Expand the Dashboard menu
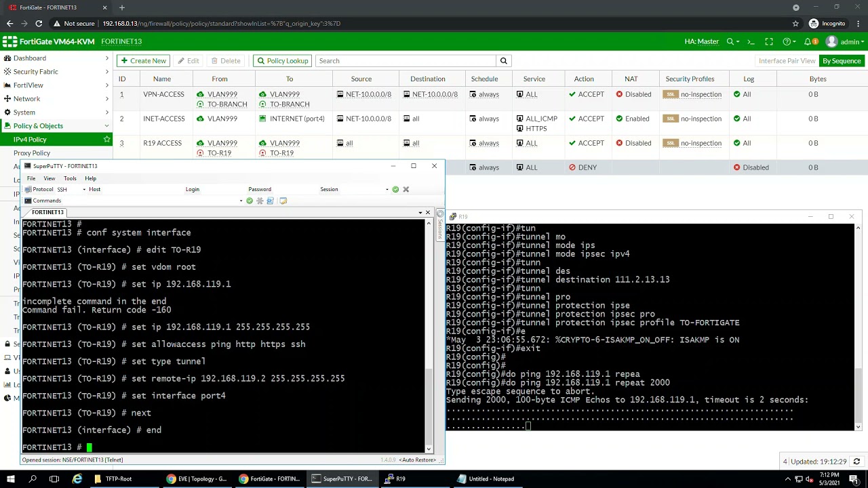 coord(56,58)
